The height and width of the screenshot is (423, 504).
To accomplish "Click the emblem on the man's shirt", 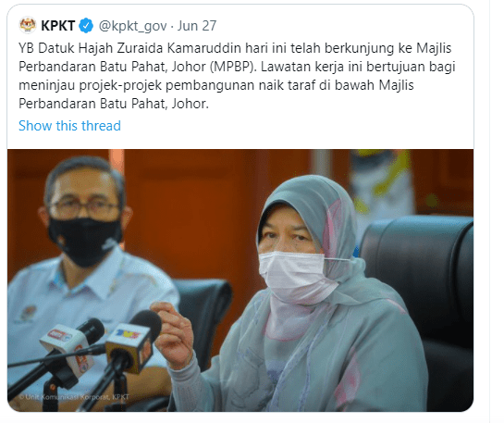I will [28, 313].
